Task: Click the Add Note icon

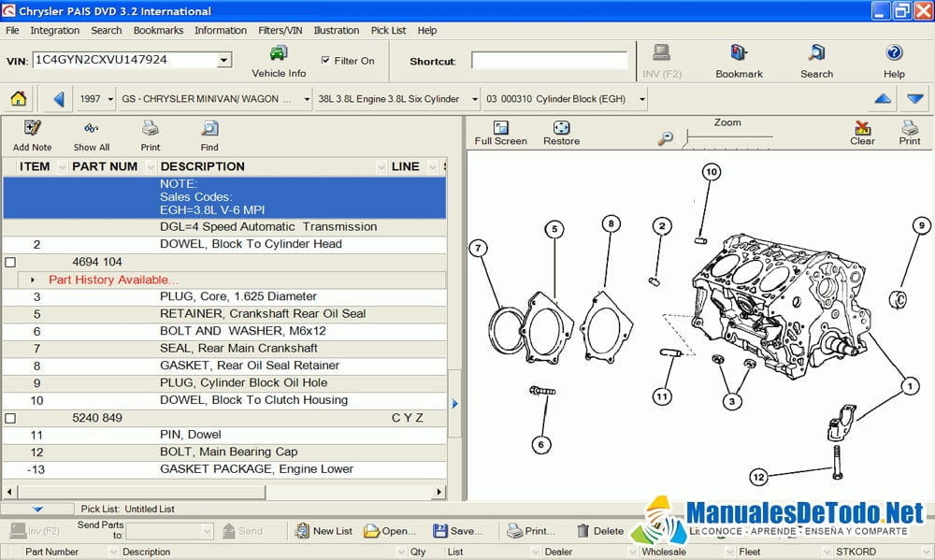Action: coord(32,128)
